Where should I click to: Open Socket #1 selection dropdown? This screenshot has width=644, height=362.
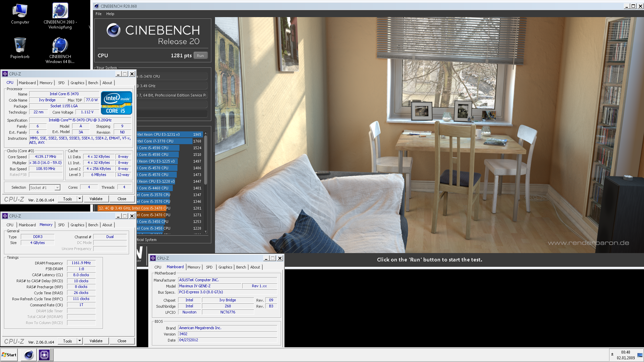(x=45, y=188)
